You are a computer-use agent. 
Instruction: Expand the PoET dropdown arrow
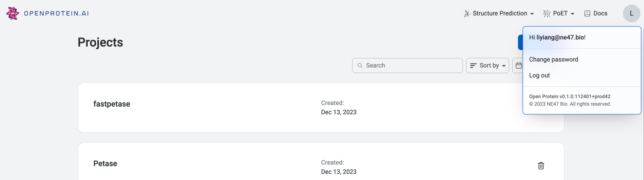572,14
